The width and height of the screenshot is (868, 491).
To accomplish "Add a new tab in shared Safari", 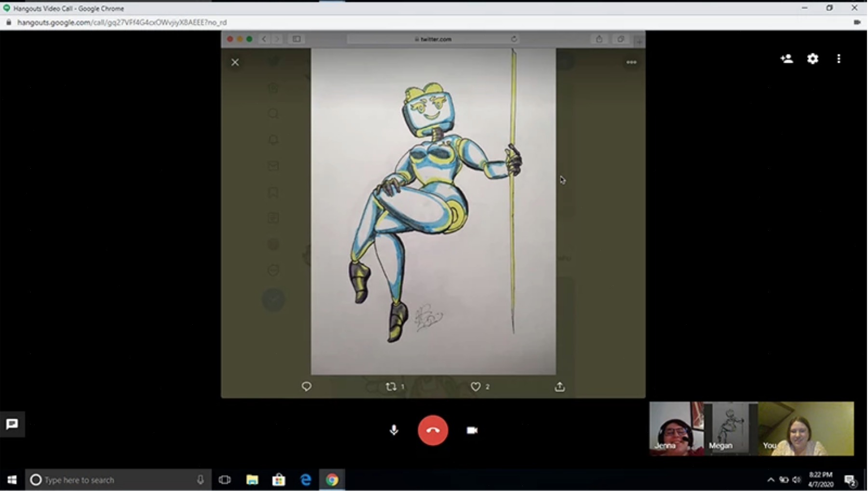I will (639, 41).
